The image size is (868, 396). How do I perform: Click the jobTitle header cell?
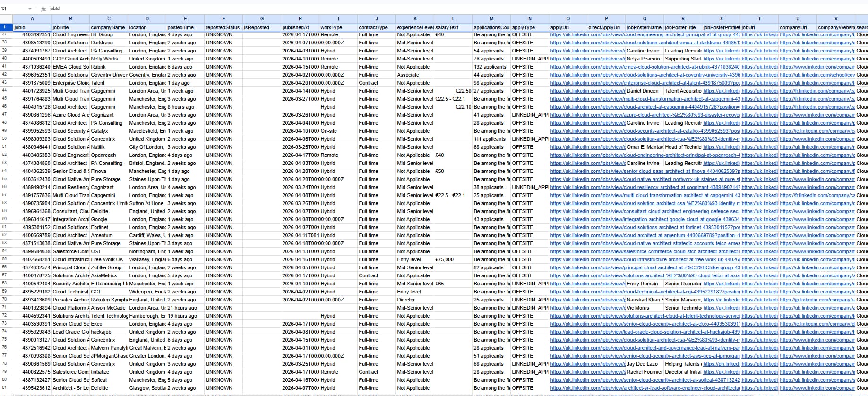click(70, 27)
